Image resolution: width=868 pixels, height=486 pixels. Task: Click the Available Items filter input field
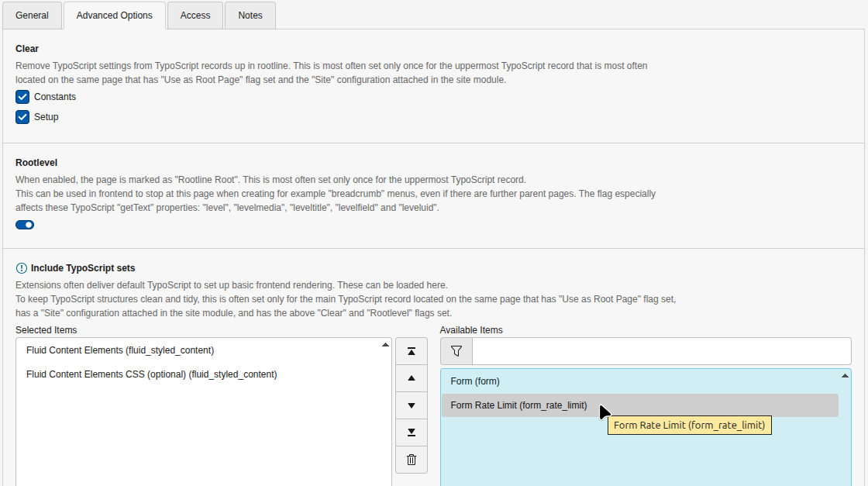pyautogui.click(x=659, y=350)
